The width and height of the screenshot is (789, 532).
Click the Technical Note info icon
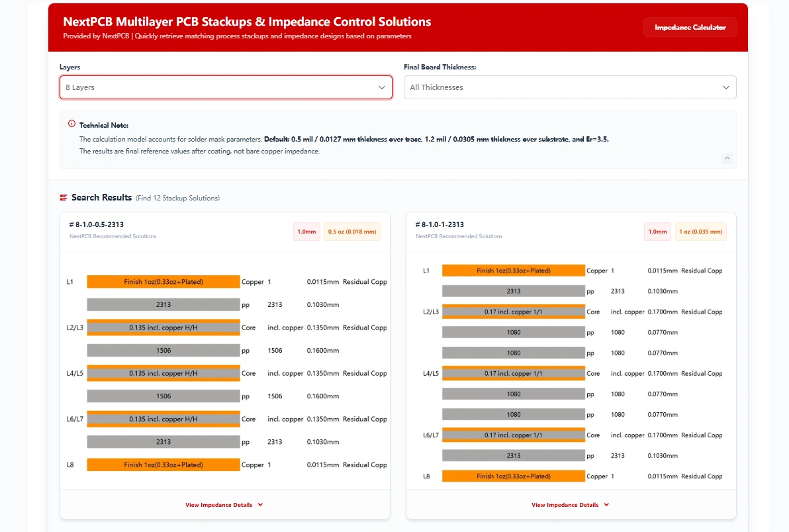[x=71, y=124]
